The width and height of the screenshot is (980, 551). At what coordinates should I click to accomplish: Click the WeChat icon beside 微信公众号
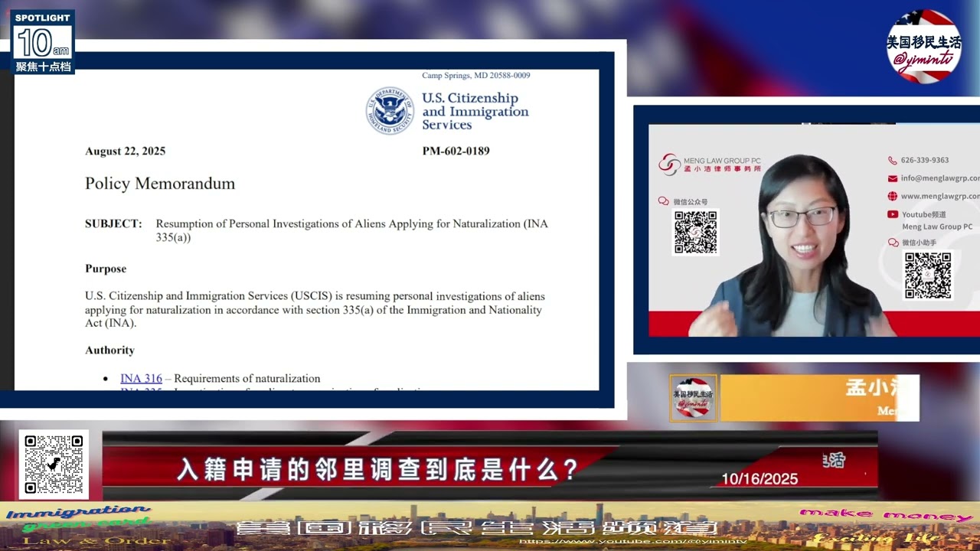pos(664,201)
